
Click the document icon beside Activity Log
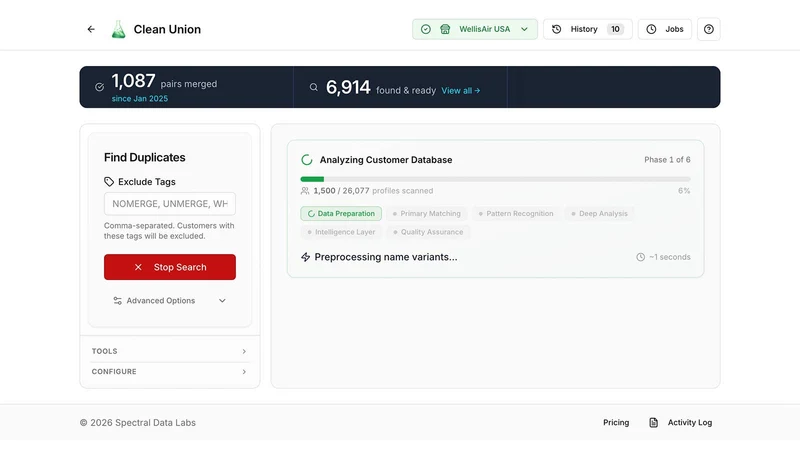tap(654, 422)
